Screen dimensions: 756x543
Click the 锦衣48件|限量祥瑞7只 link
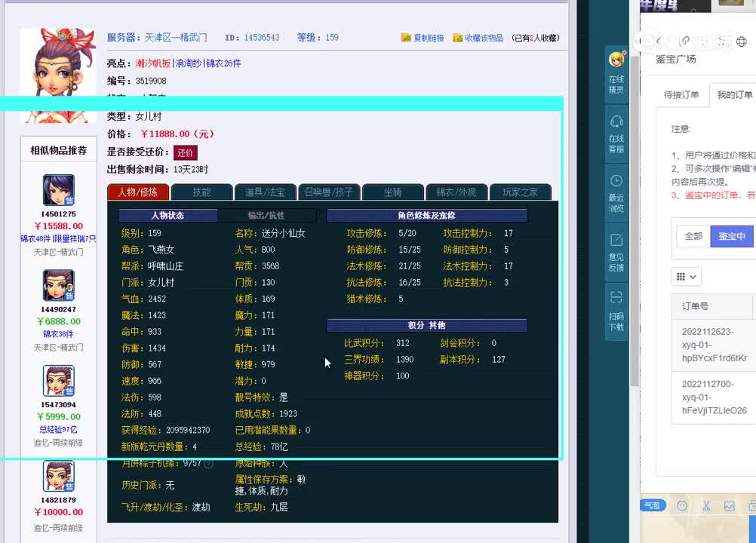(58, 238)
